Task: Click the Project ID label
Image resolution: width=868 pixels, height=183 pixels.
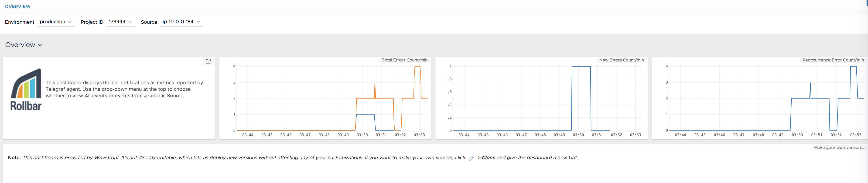Action: pyautogui.click(x=92, y=22)
